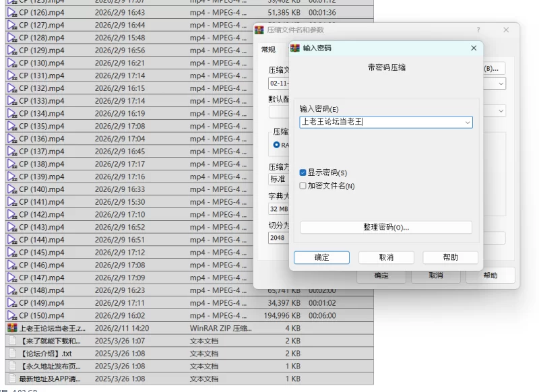Click the WinRAR icon in 压缩文件名和参数 title bar
This screenshot has height=392, width=539.
click(x=259, y=30)
